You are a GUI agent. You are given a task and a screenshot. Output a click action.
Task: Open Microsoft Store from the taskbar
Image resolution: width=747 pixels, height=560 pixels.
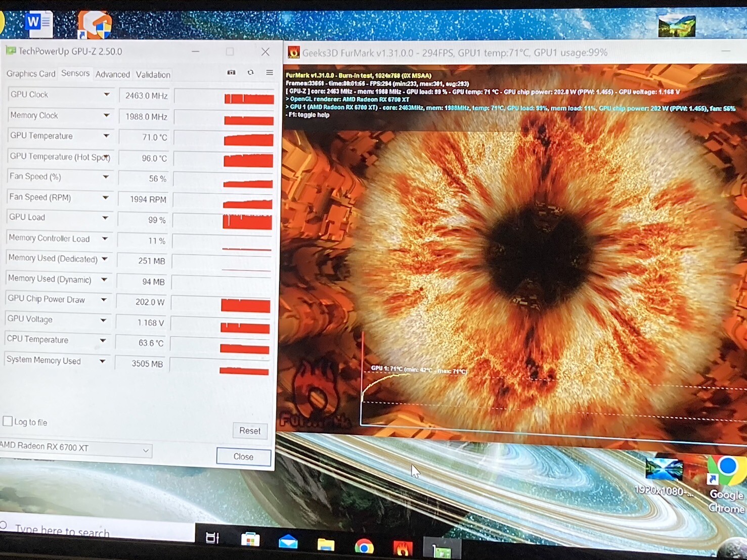pos(250,540)
